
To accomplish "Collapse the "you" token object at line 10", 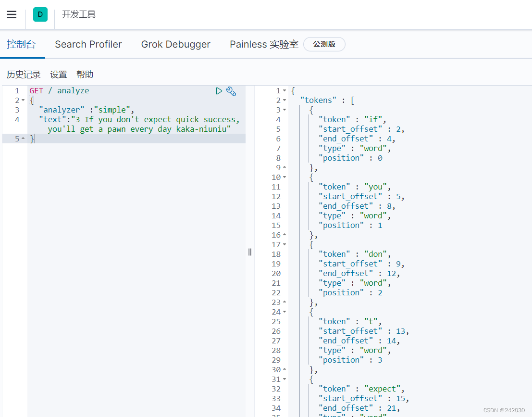I will click(x=285, y=177).
